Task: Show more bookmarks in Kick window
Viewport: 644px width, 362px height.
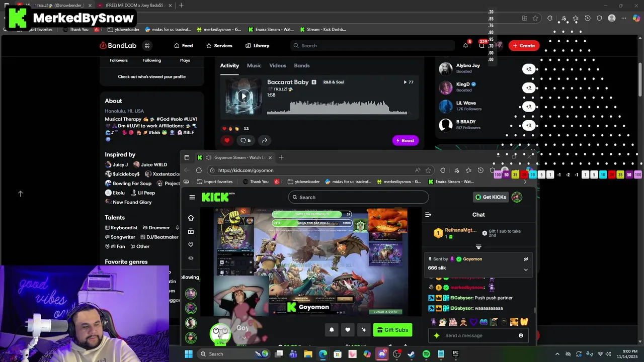Action: pyautogui.click(x=525, y=182)
